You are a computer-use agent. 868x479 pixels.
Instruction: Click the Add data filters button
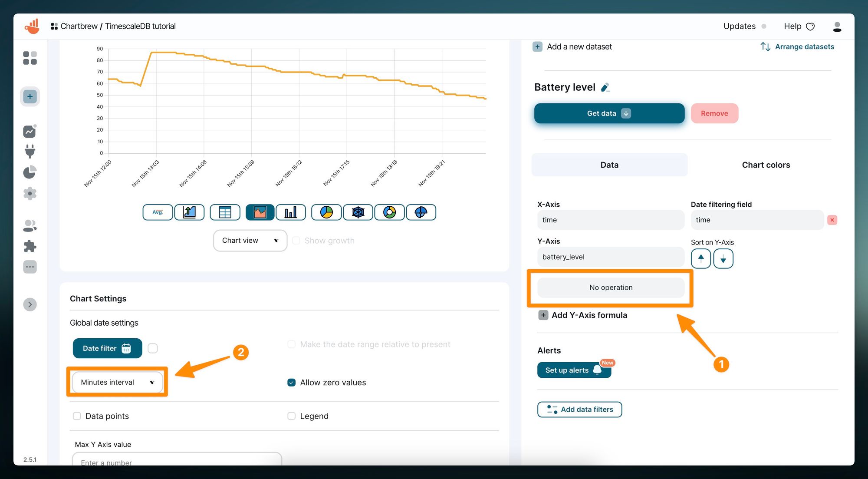click(x=579, y=410)
